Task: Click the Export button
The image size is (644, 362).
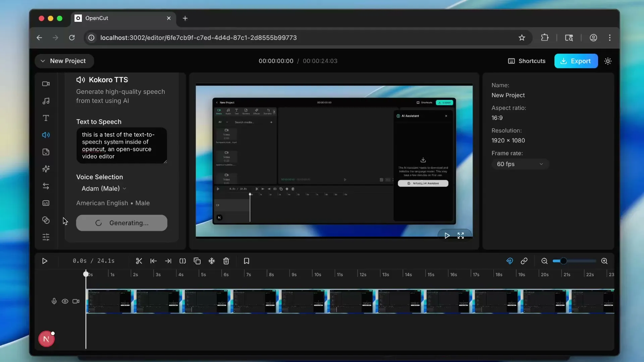Action: point(576,61)
